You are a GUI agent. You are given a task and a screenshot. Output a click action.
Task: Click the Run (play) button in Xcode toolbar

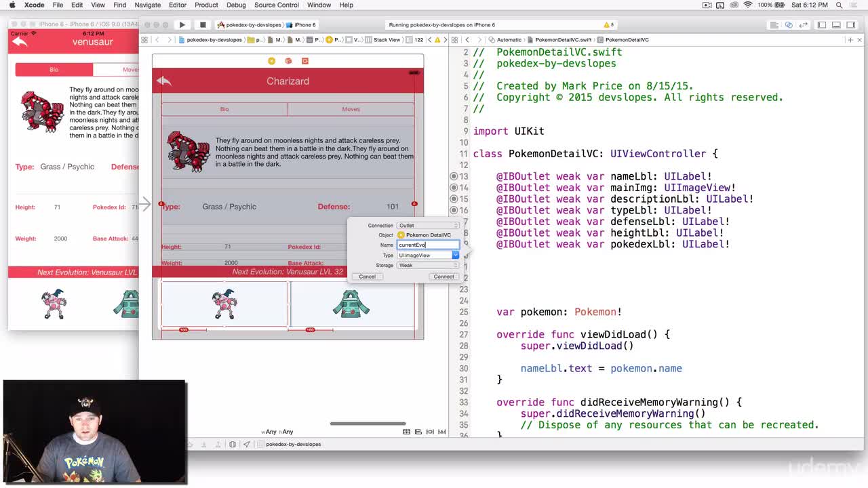click(182, 25)
